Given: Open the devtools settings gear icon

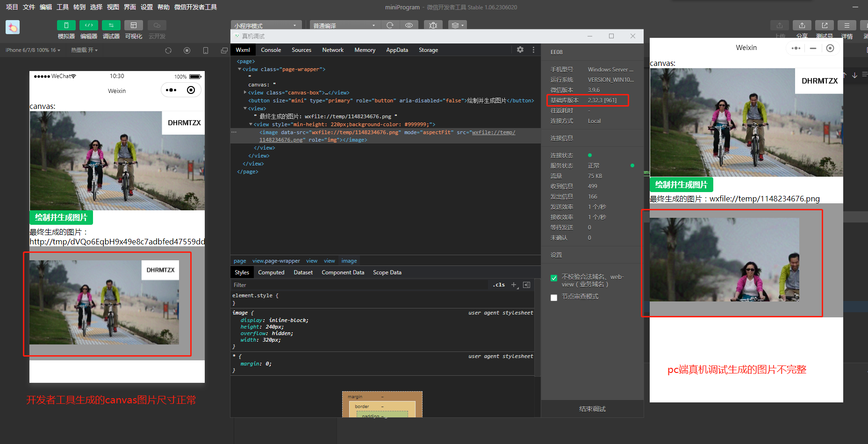Looking at the screenshot, I should point(520,50).
